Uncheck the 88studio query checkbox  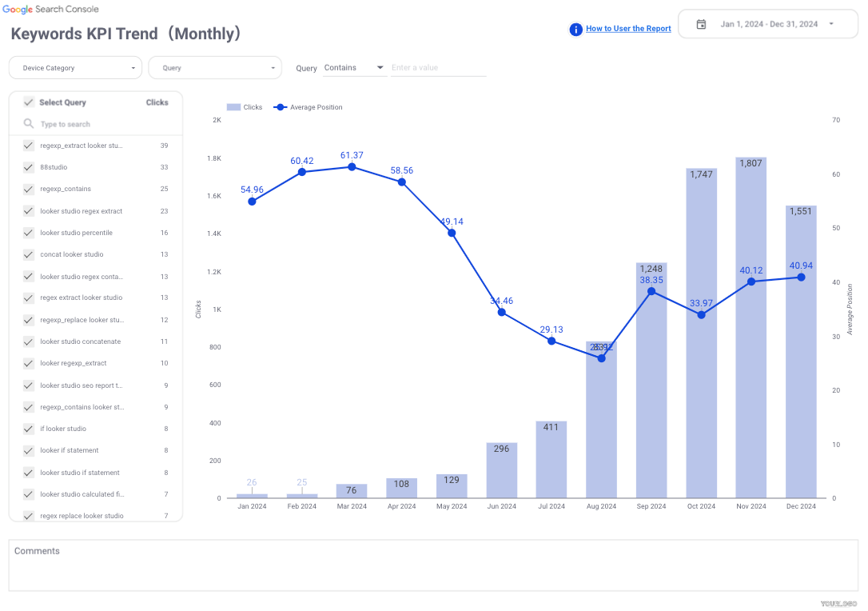(29, 167)
